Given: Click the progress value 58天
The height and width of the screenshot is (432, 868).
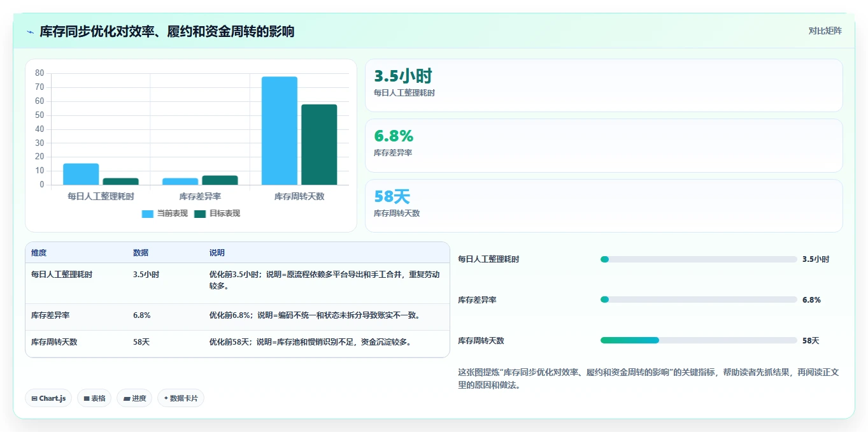Looking at the screenshot, I should 811,340.
